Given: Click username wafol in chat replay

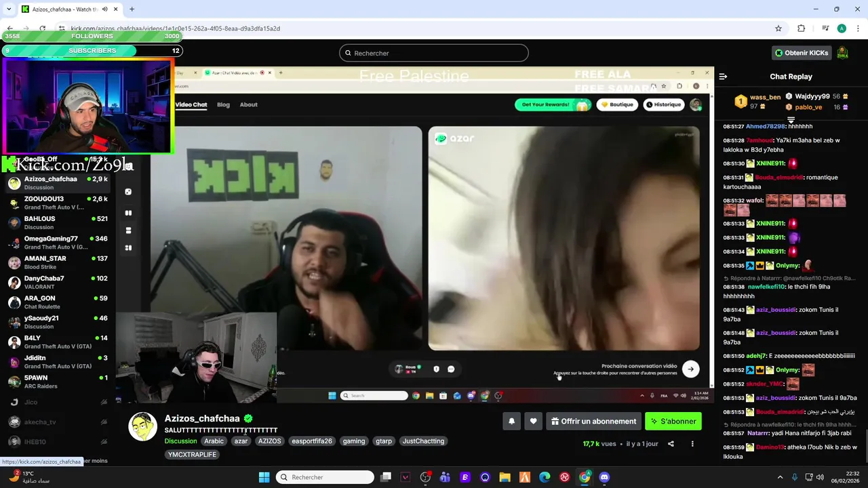Looking at the screenshot, I should coord(755,201).
